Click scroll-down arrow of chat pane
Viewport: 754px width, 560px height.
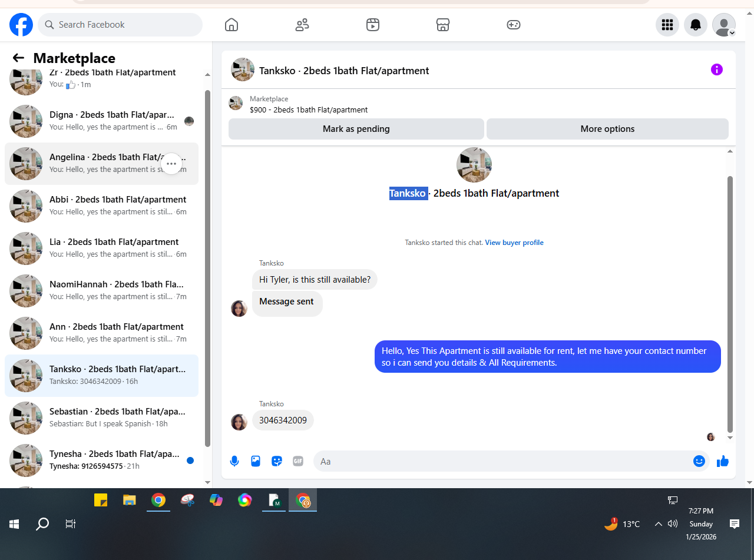tap(730, 438)
